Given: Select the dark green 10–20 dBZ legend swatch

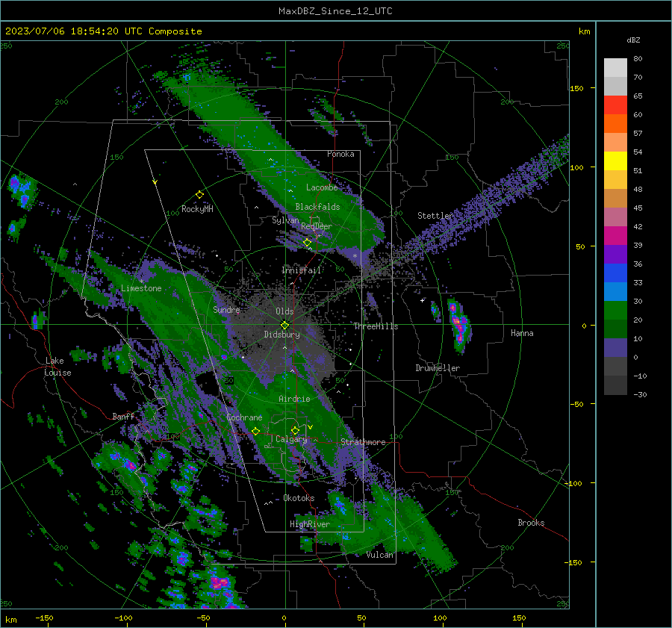Looking at the screenshot, I should (615, 329).
